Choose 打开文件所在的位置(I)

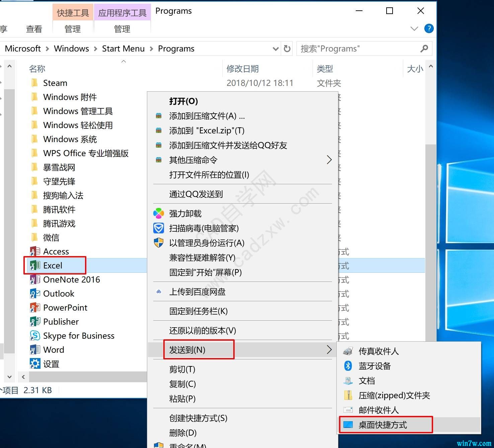[243, 175]
